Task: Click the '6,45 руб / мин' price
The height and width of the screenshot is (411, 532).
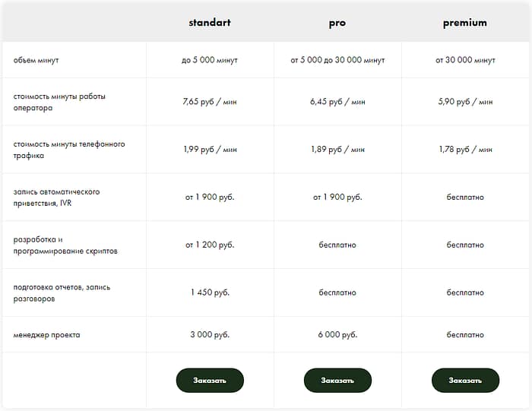Action: (337, 102)
